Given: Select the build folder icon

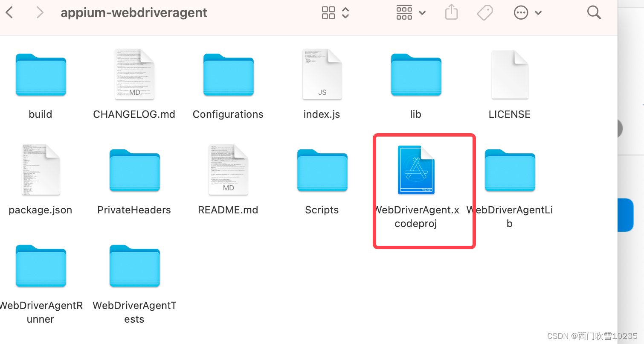Looking at the screenshot, I should pos(41,75).
